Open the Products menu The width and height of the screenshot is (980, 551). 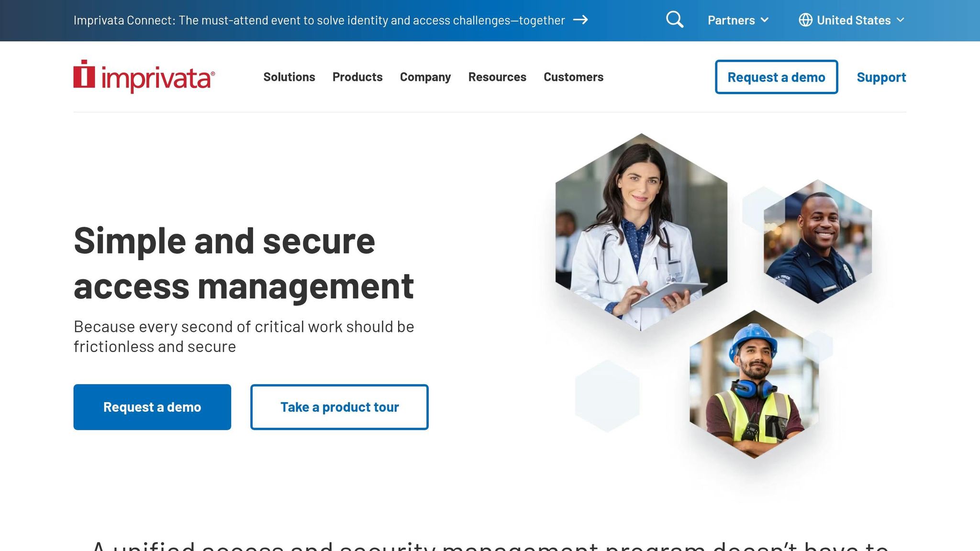pos(357,77)
